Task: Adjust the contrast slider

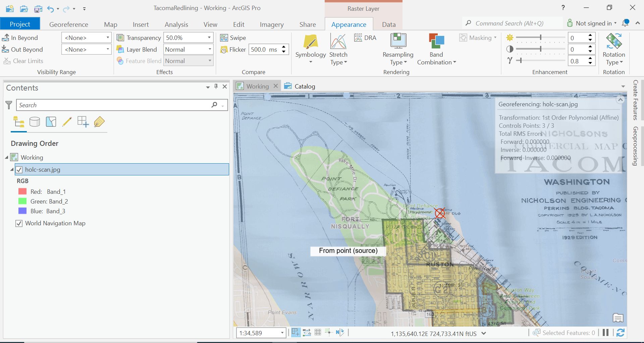Action: pos(540,49)
